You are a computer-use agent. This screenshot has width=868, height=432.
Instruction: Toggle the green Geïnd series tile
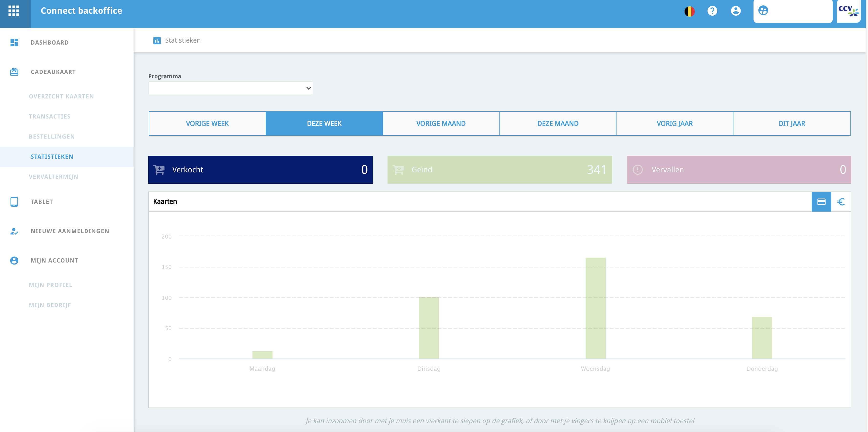499,170
